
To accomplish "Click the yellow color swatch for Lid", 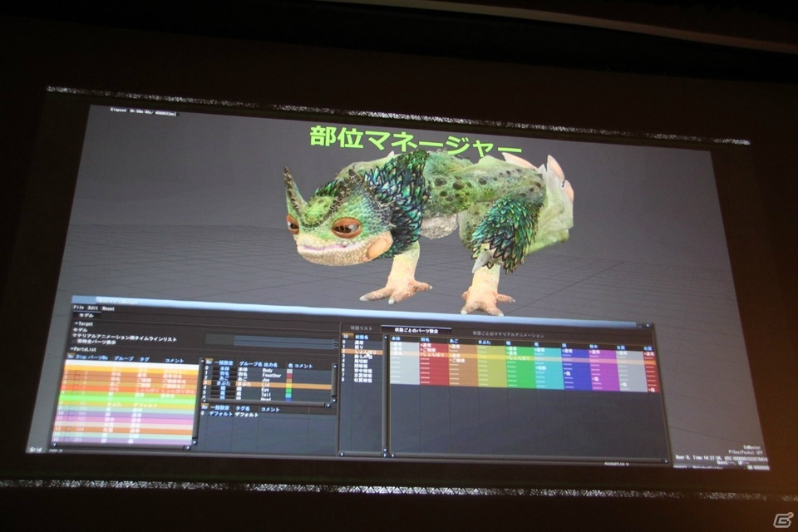I will click(289, 385).
